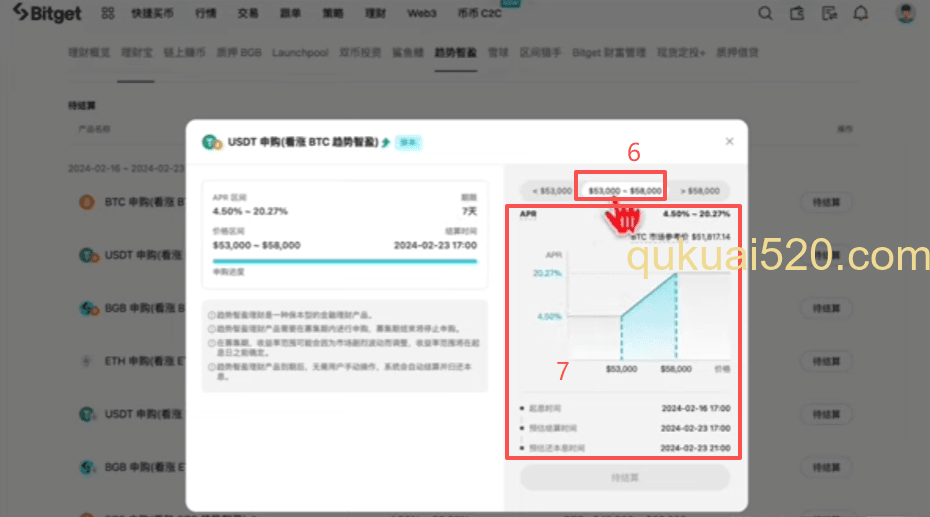The image size is (930, 517).
Task: Open the 快捷买币 menu
Action: 152,13
